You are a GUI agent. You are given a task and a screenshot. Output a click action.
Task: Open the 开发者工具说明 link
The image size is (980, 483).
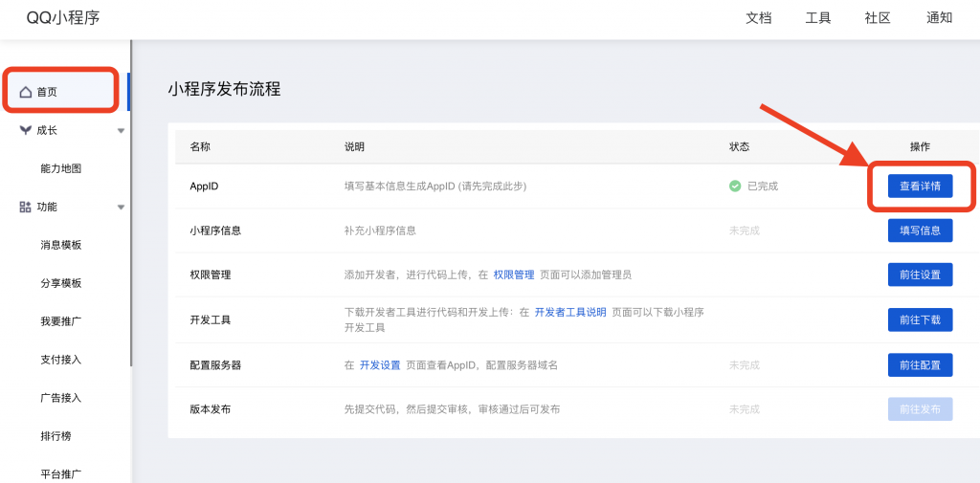click(570, 312)
